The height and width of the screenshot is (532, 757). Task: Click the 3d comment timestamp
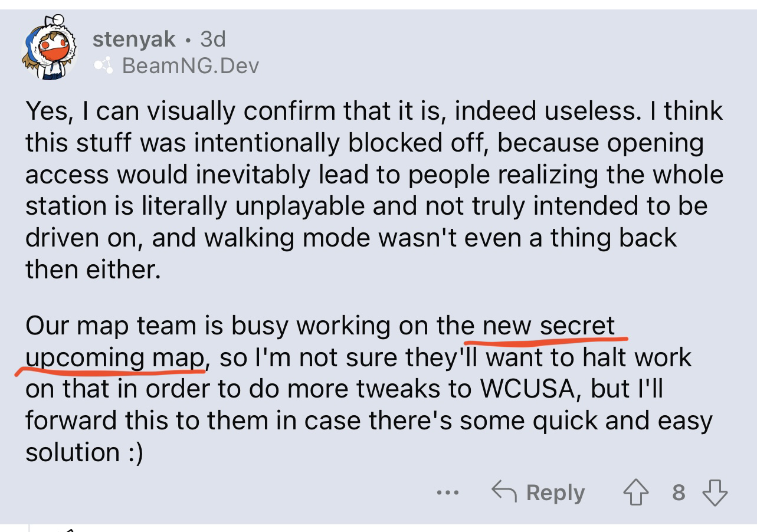tap(213, 40)
